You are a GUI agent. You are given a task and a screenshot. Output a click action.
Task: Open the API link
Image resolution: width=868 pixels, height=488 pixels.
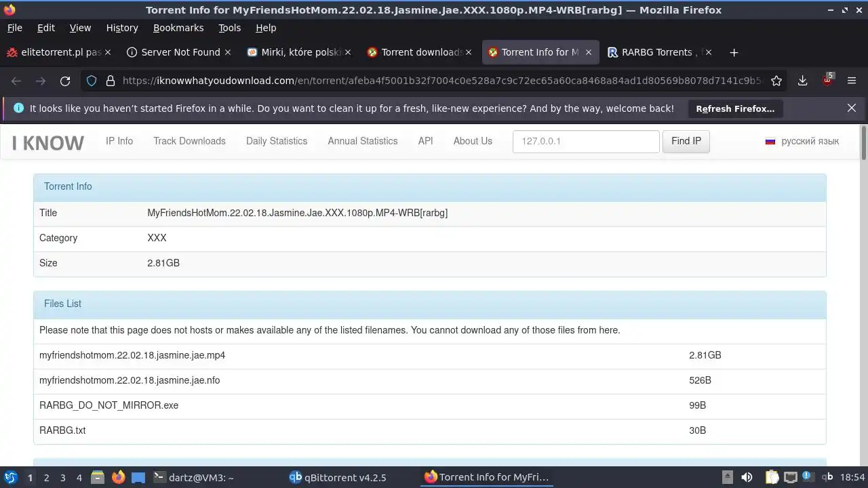(426, 141)
